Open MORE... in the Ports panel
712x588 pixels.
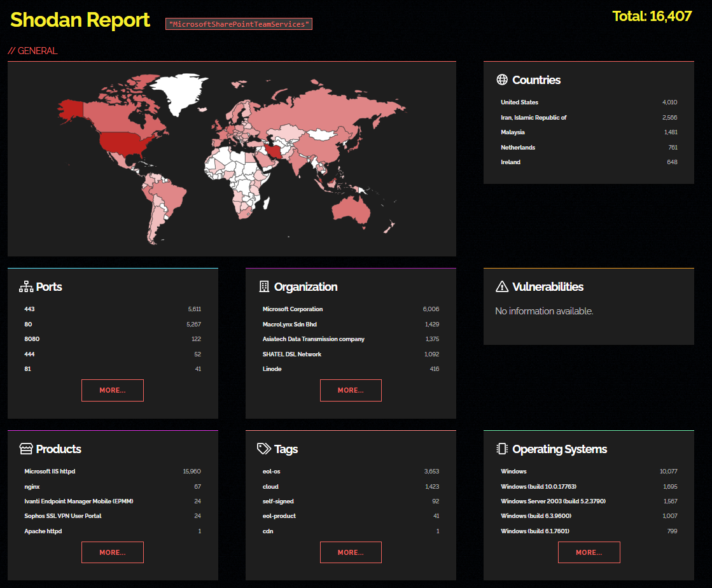113,391
